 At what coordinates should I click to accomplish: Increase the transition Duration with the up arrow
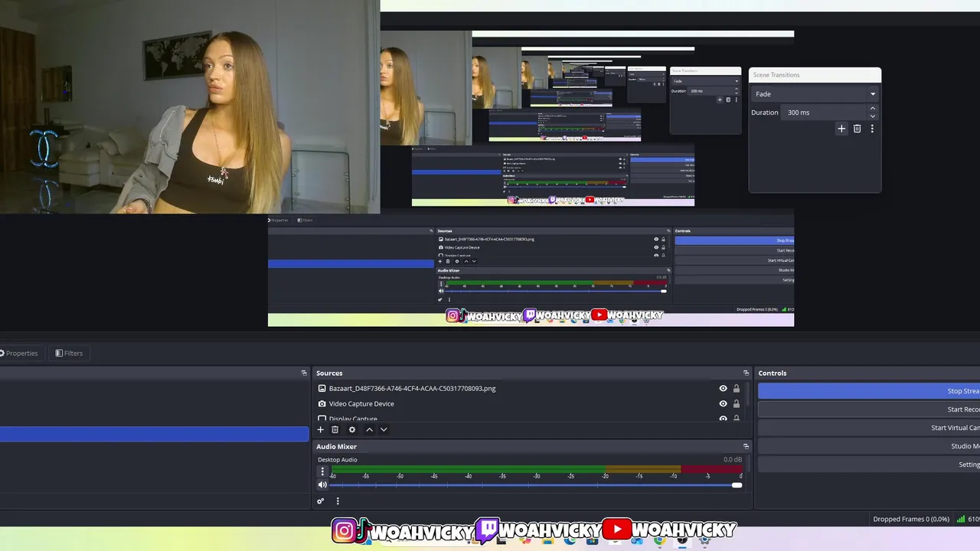872,109
